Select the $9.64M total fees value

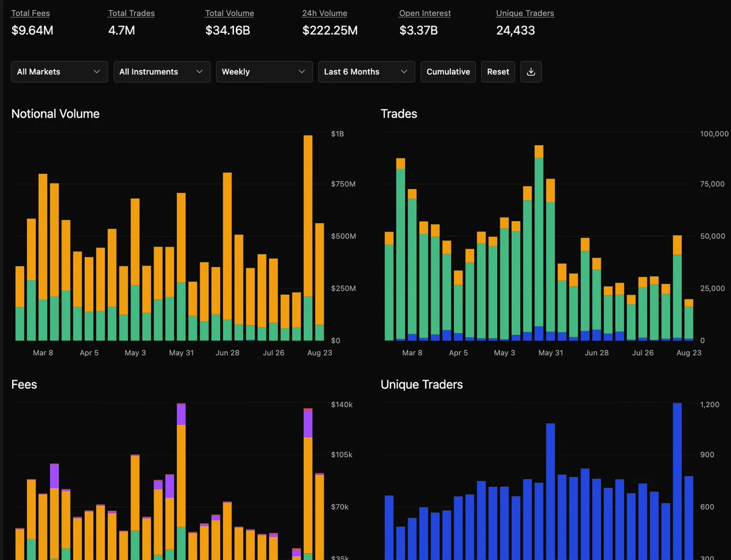coord(32,30)
